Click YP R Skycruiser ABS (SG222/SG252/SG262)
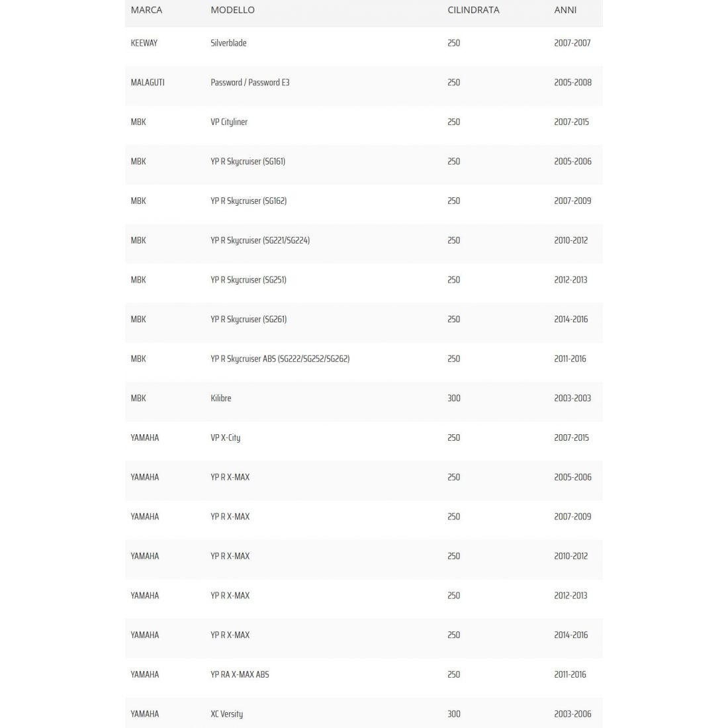 (x=280, y=359)
